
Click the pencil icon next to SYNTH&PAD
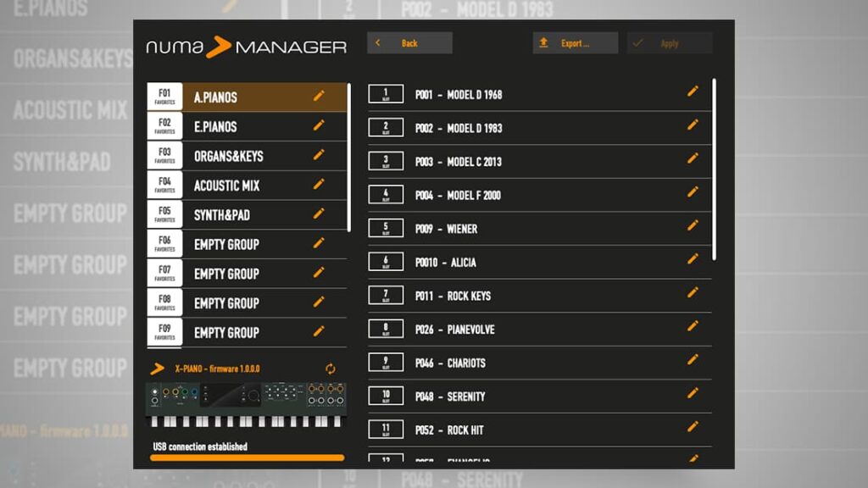(319, 213)
